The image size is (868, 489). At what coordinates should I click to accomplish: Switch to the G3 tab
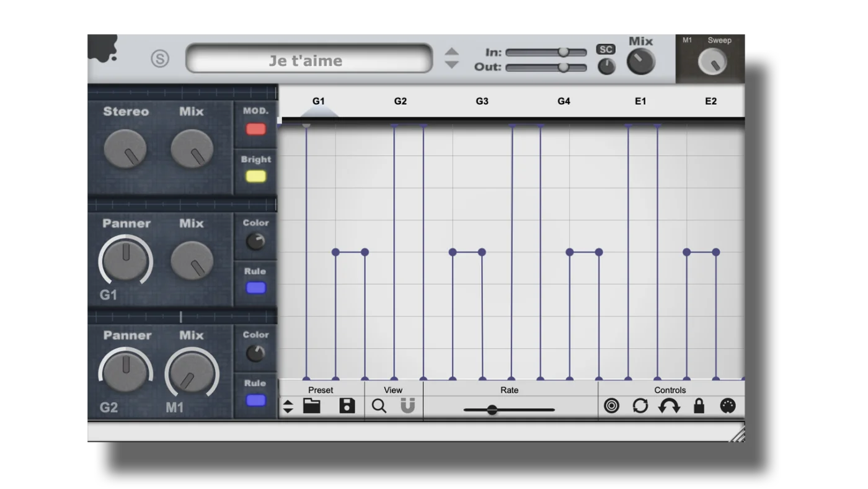coord(482,101)
